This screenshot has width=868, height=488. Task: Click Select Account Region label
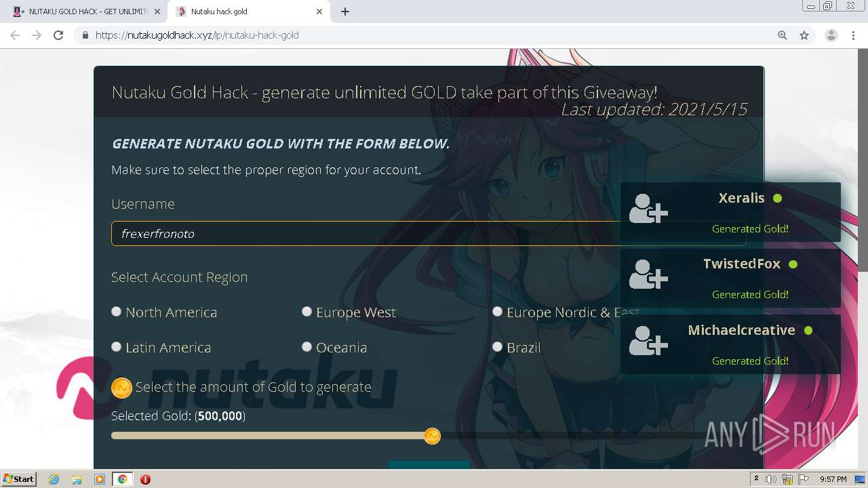point(179,277)
